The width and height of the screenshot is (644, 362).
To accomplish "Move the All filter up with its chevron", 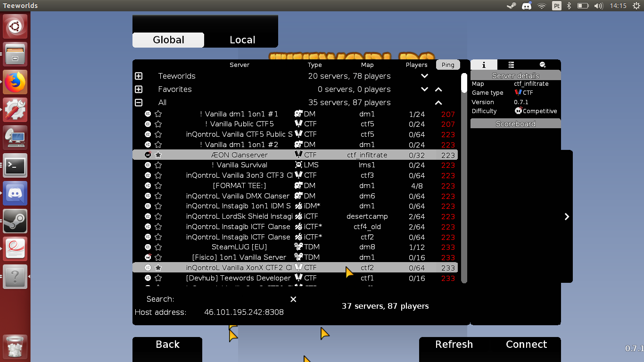I will click(x=438, y=102).
